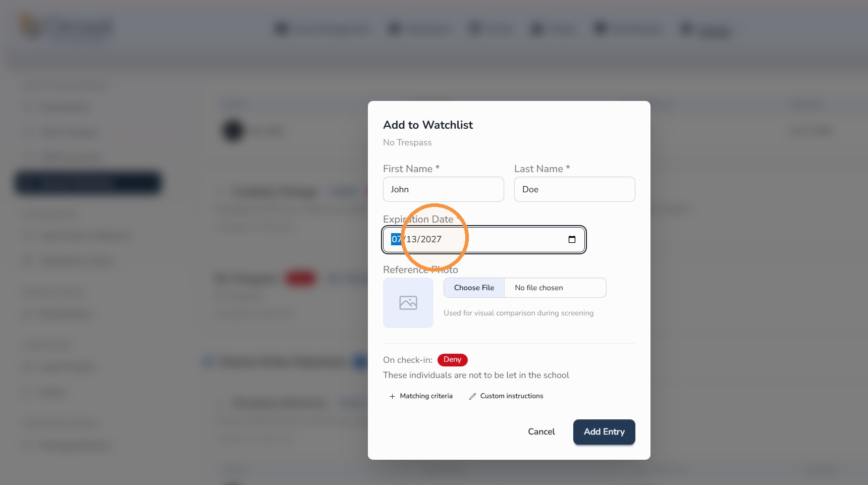Expand the Matching criteria option
This screenshot has height=485, width=868.
click(x=421, y=396)
